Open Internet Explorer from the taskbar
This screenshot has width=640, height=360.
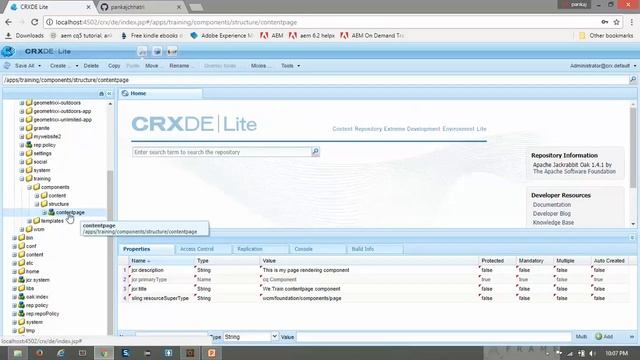(x=61, y=353)
